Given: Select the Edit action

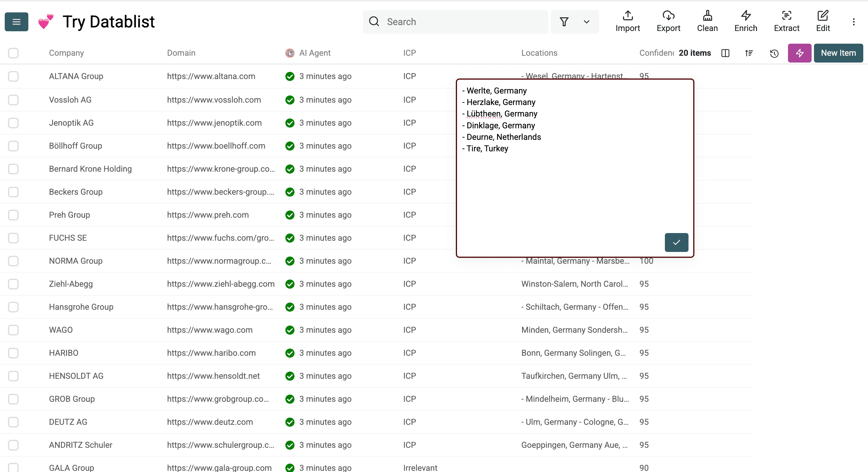Looking at the screenshot, I should (823, 21).
